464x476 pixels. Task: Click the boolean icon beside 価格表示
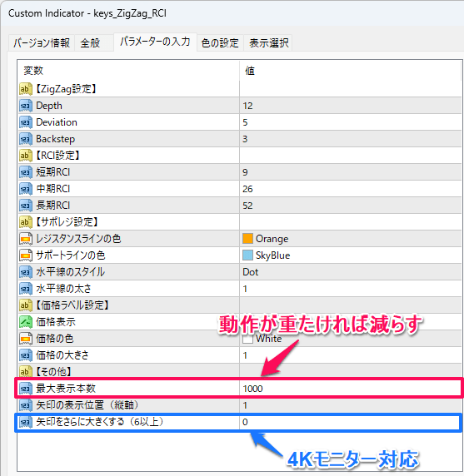point(26,322)
